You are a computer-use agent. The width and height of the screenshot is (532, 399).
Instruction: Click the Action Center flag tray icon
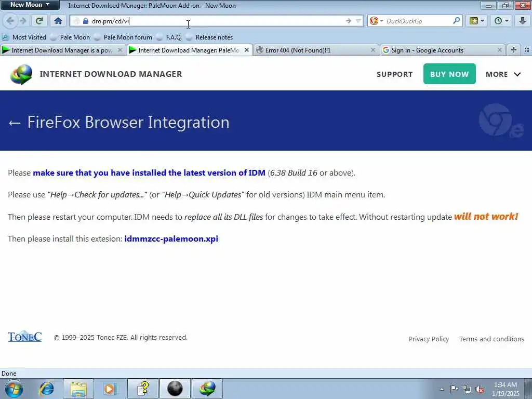tap(454, 389)
